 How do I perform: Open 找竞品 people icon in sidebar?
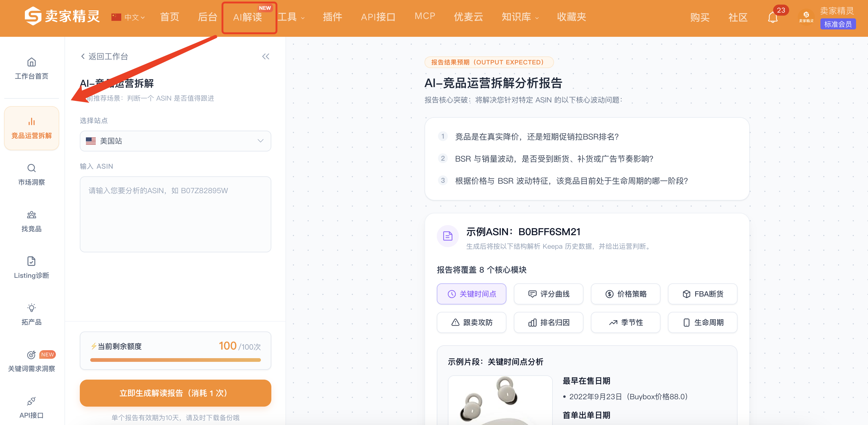click(31, 215)
